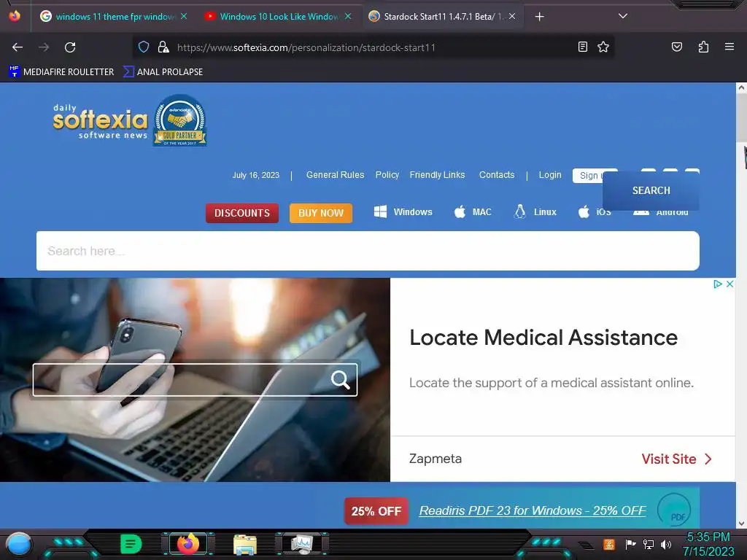Close the Google search tab
The width and height of the screenshot is (747, 560).
[184, 16]
